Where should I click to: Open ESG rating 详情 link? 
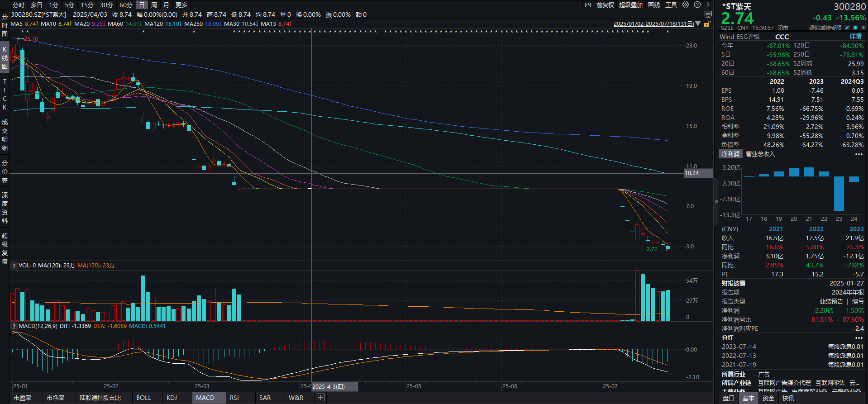855,37
